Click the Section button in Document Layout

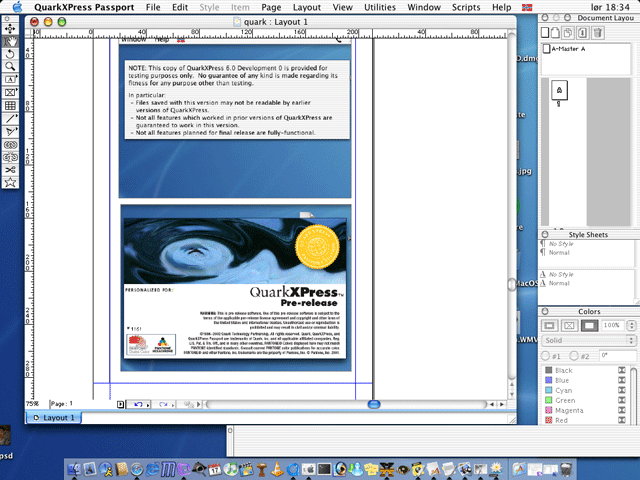tap(583, 33)
